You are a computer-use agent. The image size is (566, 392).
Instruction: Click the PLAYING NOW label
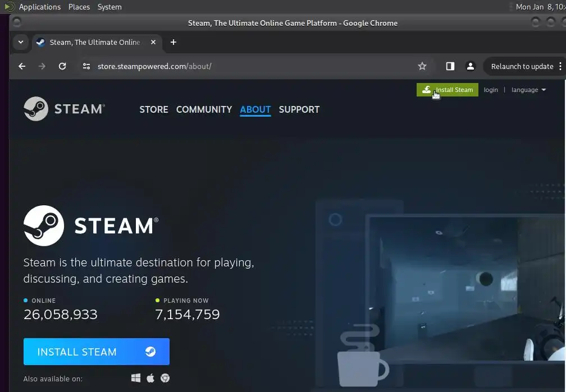tap(186, 301)
